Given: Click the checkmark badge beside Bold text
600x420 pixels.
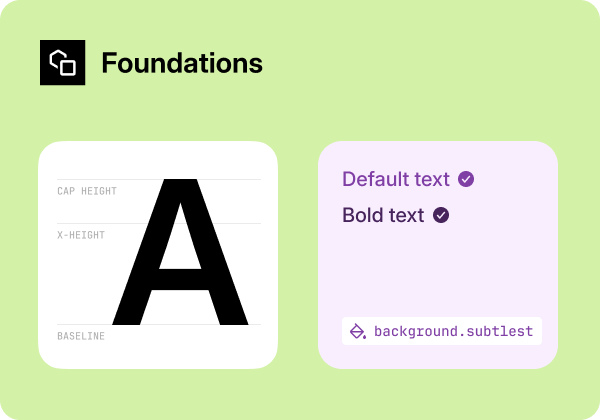Looking at the screenshot, I should pyautogui.click(x=441, y=215).
